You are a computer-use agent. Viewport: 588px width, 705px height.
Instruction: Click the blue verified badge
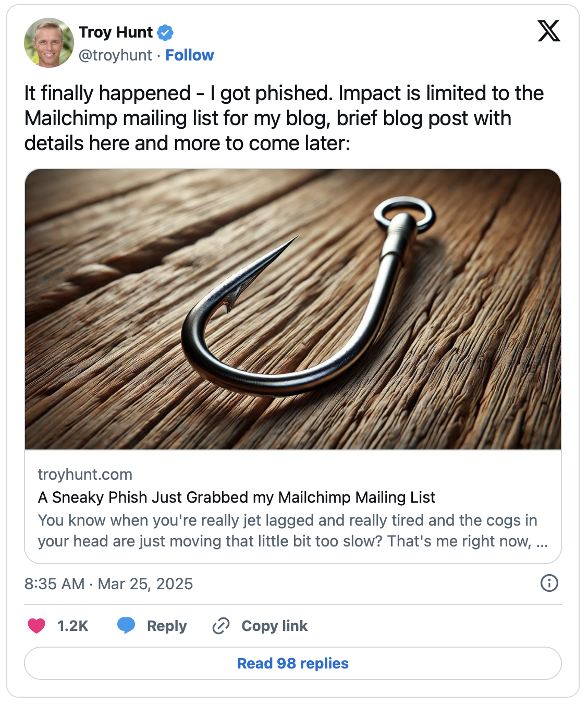tap(165, 33)
